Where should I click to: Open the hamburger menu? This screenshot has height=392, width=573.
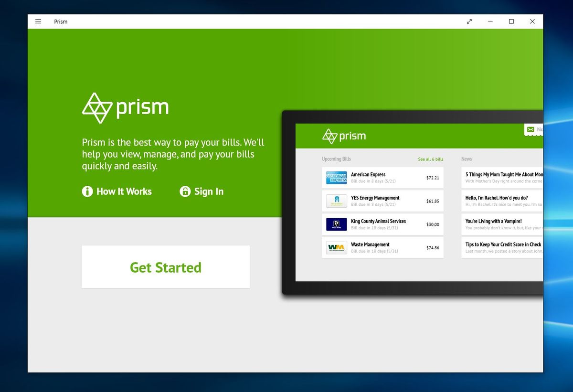click(x=38, y=21)
